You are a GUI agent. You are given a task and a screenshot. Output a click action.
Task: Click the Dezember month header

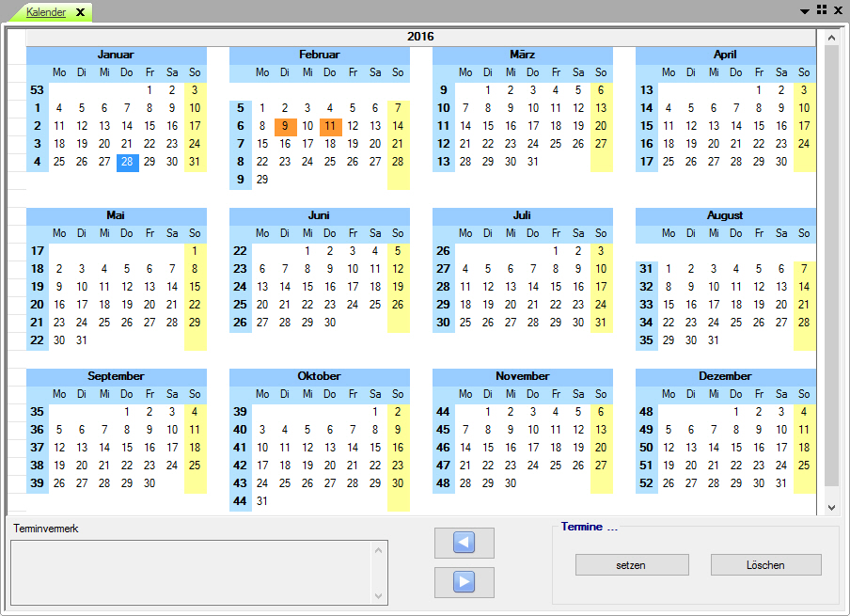pyautogui.click(x=725, y=376)
